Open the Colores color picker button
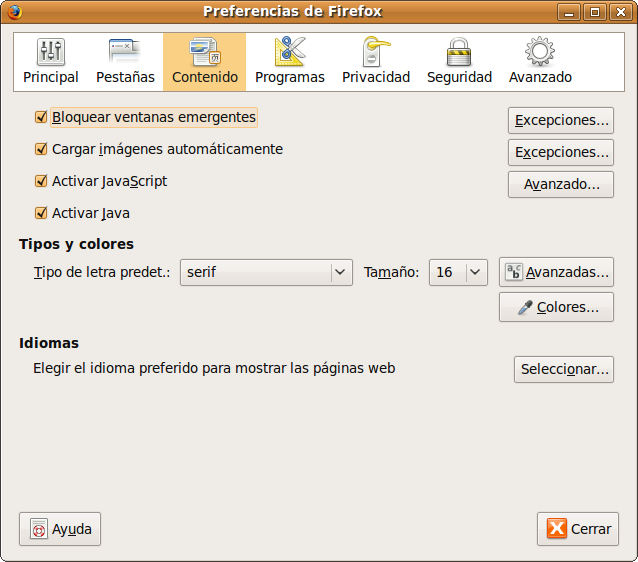 [556, 307]
